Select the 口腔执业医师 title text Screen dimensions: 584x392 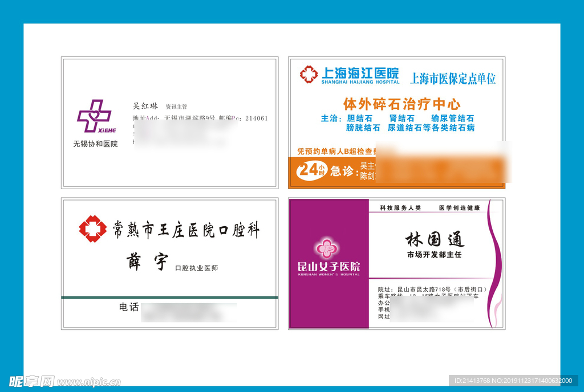[x=196, y=268]
